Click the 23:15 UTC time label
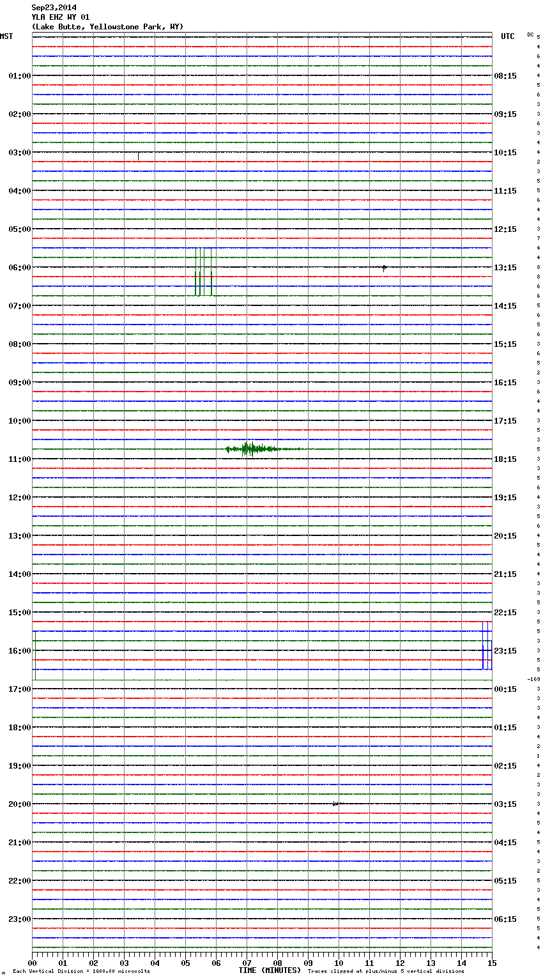The image size is (543, 980). [x=505, y=651]
